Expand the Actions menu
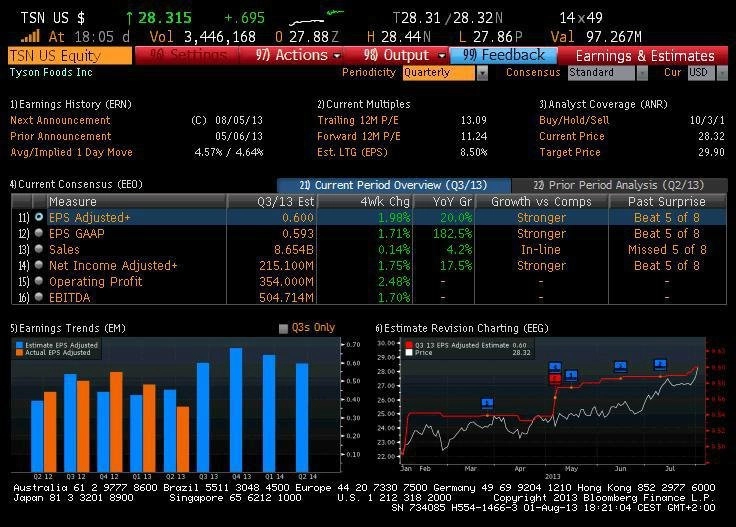Image resolution: width=736 pixels, height=527 pixels. 297,55
